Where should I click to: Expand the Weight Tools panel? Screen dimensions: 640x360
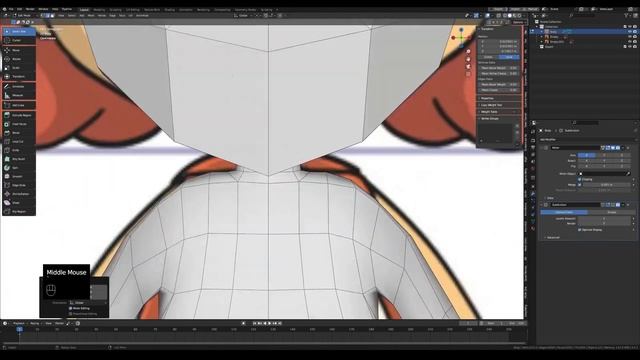(x=489, y=111)
